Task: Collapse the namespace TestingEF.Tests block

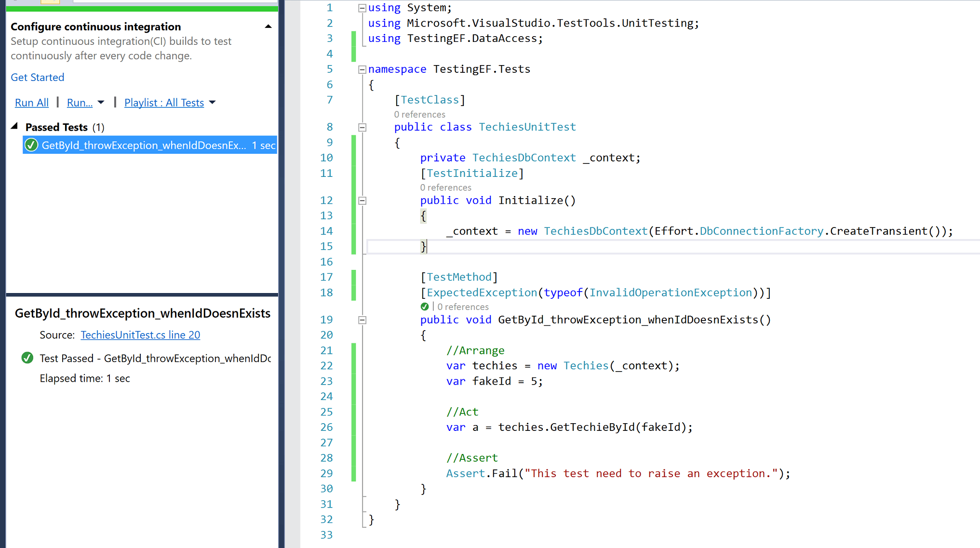Action: (x=362, y=69)
